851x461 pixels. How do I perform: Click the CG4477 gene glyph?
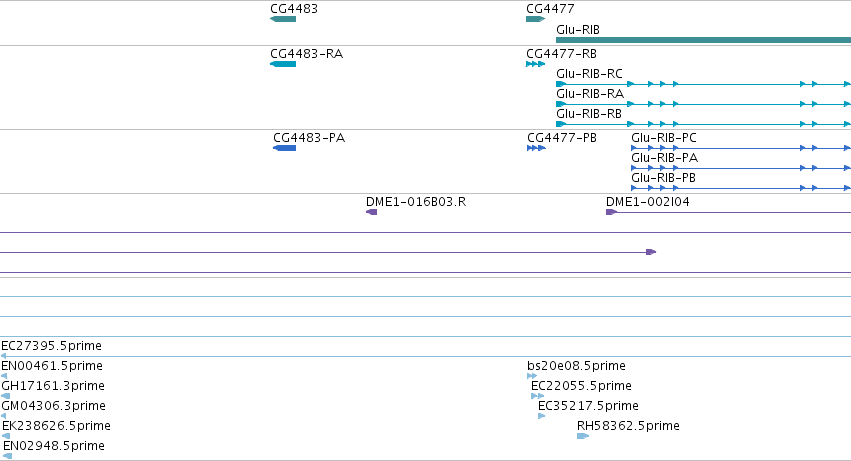coord(536,19)
